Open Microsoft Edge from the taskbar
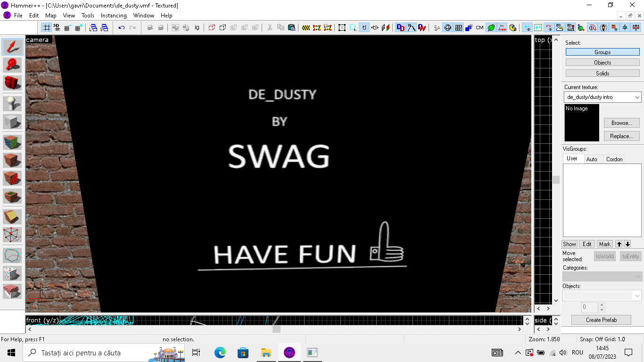 pyautogui.click(x=220, y=353)
